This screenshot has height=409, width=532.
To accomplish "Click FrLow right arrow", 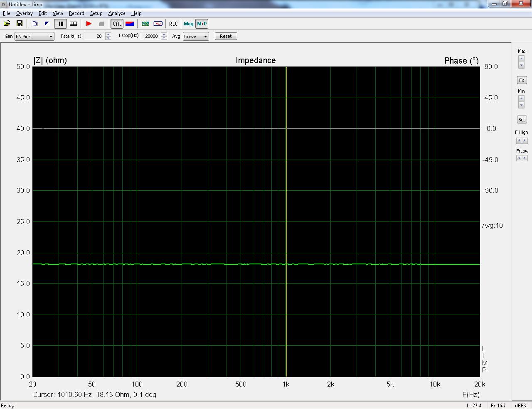I will pyautogui.click(x=525, y=158).
